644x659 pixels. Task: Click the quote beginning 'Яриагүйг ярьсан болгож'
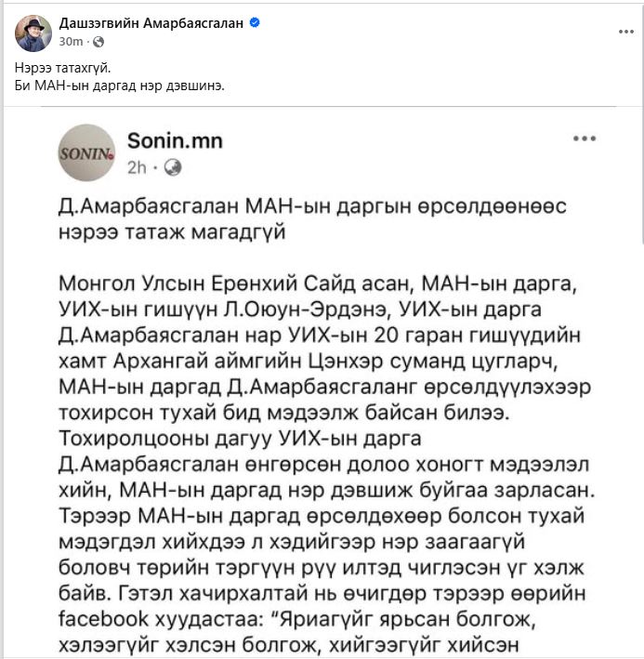click(x=296, y=632)
